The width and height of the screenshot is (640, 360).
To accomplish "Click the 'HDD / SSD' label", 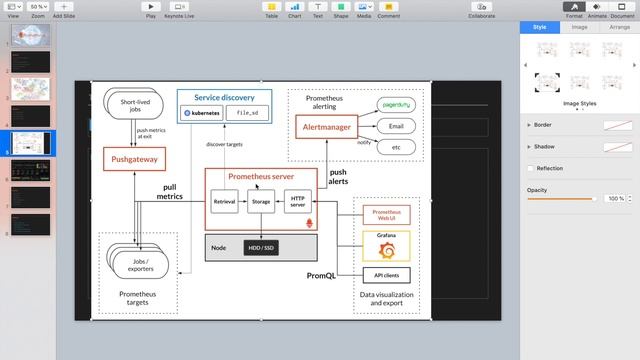I will click(x=261, y=248).
